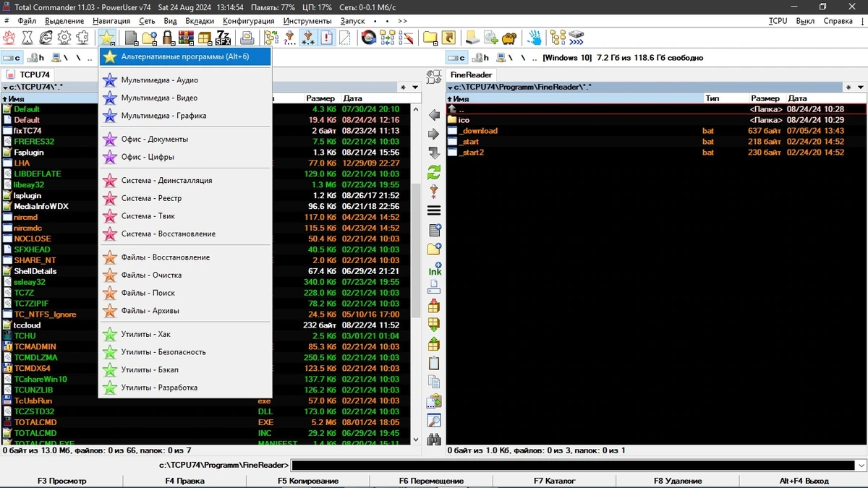This screenshot has height=488, width=868.
Task: Click the hard drive with blue arrows icon
Action: tap(576, 37)
